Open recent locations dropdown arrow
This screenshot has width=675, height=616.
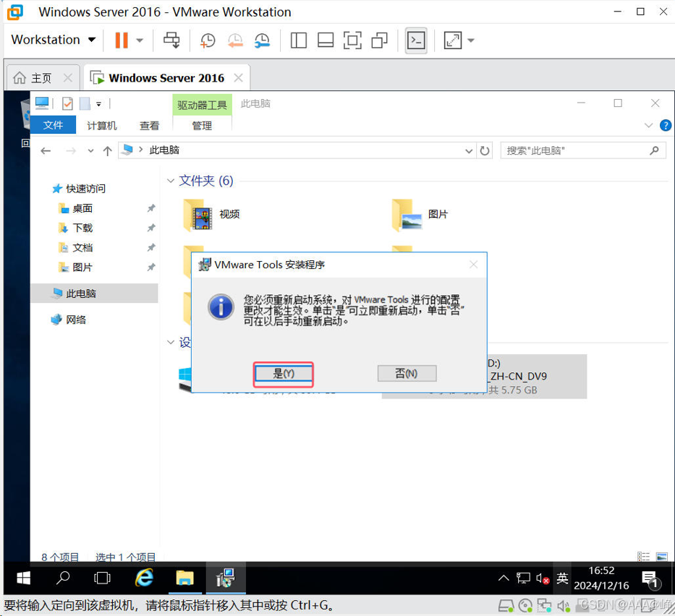[90, 150]
